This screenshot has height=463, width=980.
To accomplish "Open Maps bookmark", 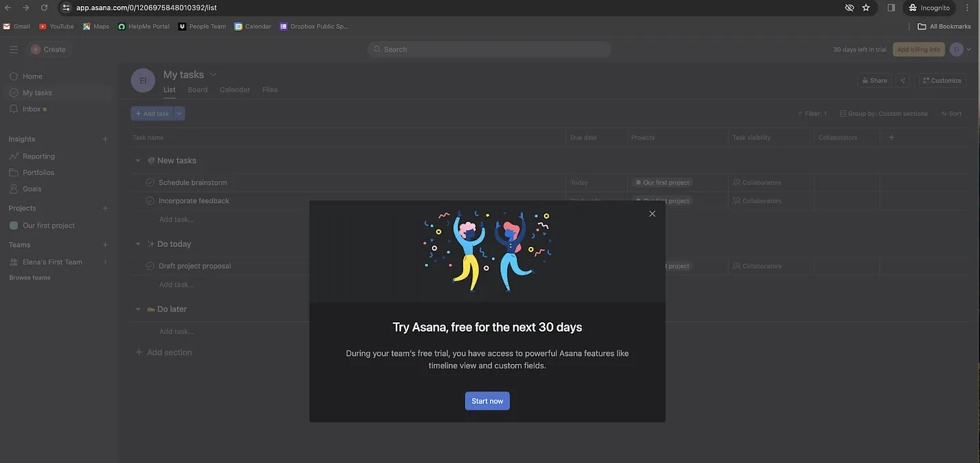I will [96, 27].
